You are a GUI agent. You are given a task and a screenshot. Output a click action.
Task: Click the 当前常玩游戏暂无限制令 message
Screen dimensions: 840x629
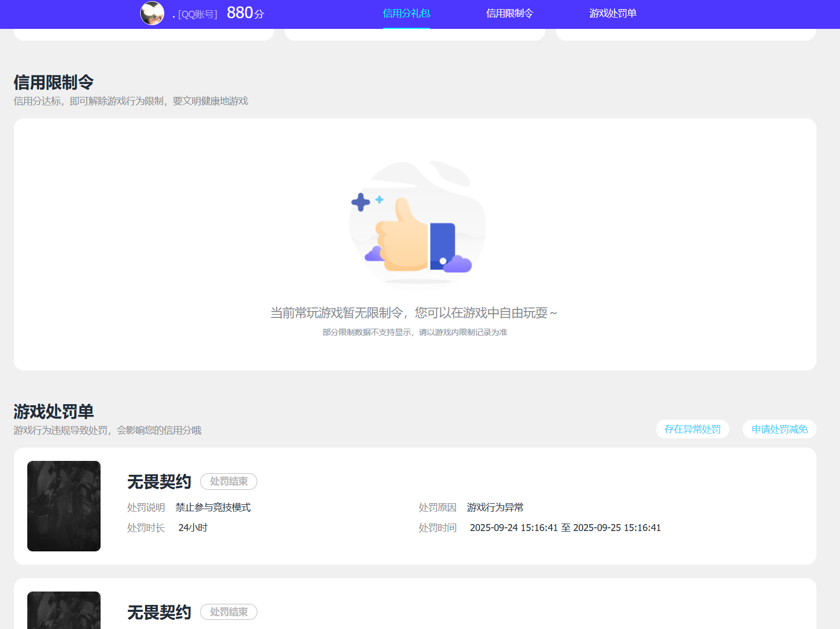[414, 313]
